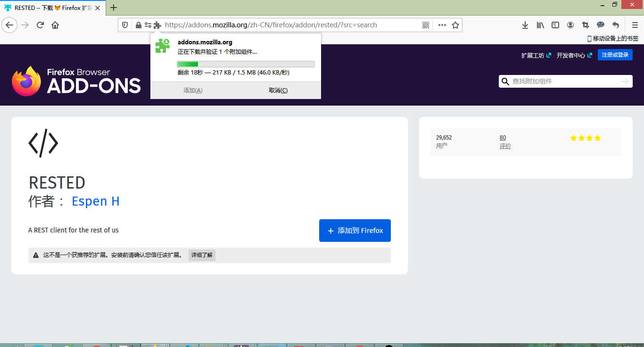
Task: Open 扩展工坊 link
Action: pyautogui.click(x=536, y=55)
